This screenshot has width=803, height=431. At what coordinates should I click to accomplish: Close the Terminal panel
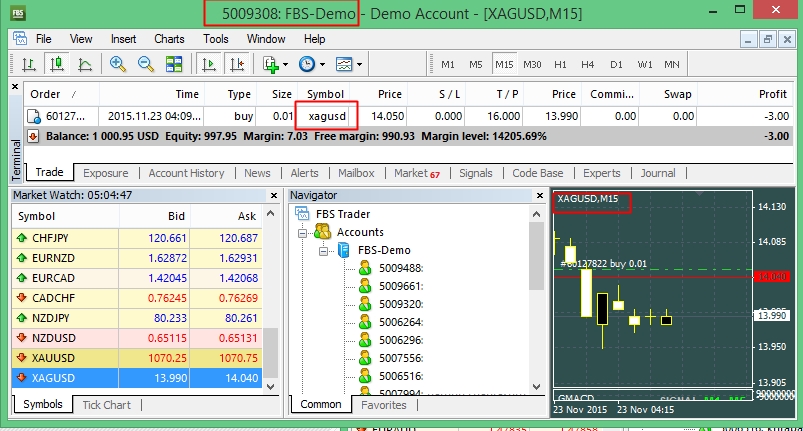coord(15,87)
